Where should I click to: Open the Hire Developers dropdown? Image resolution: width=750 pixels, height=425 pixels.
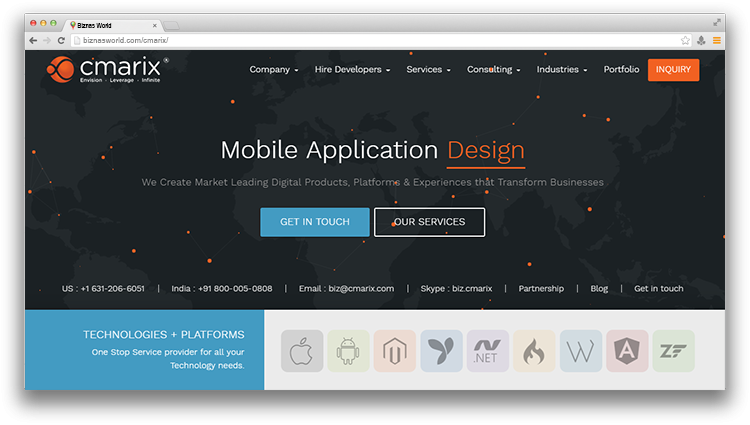[x=352, y=70]
